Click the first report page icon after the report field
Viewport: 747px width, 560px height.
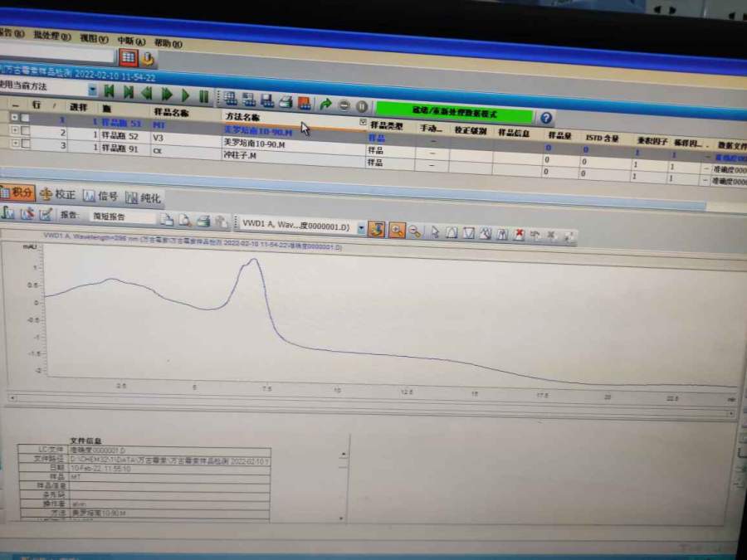click(x=166, y=220)
